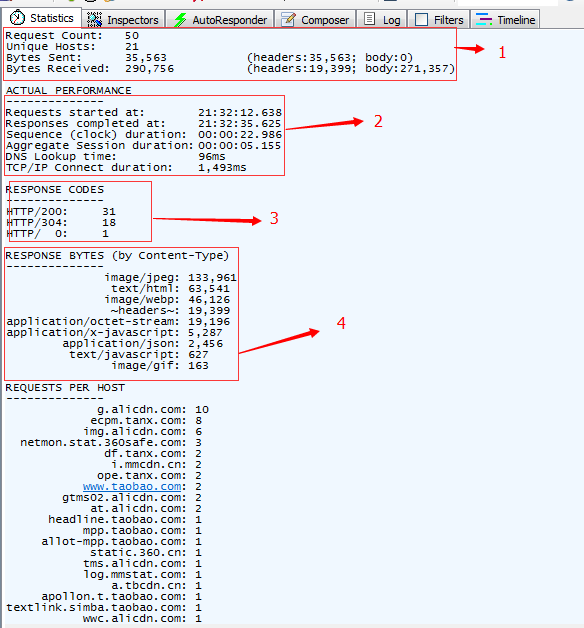Click the i.mmcdn.cn host row

(x=157, y=465)
